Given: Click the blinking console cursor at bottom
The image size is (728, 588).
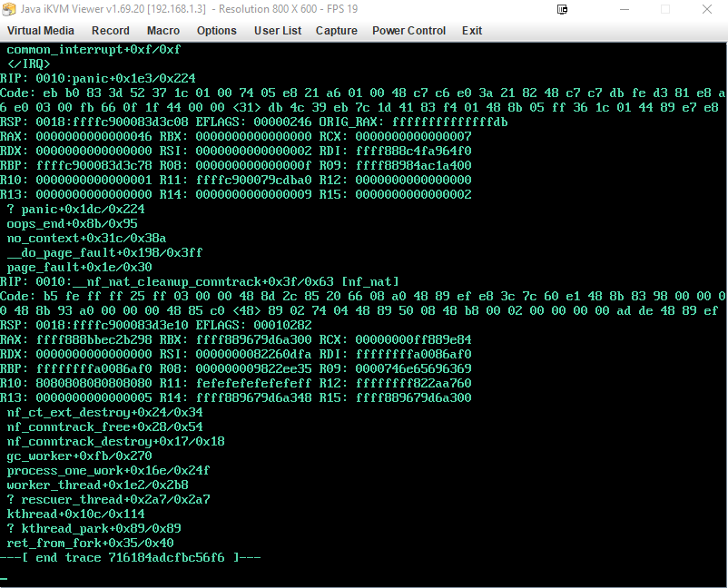Looking at the screenshot, I should point(4,579).
